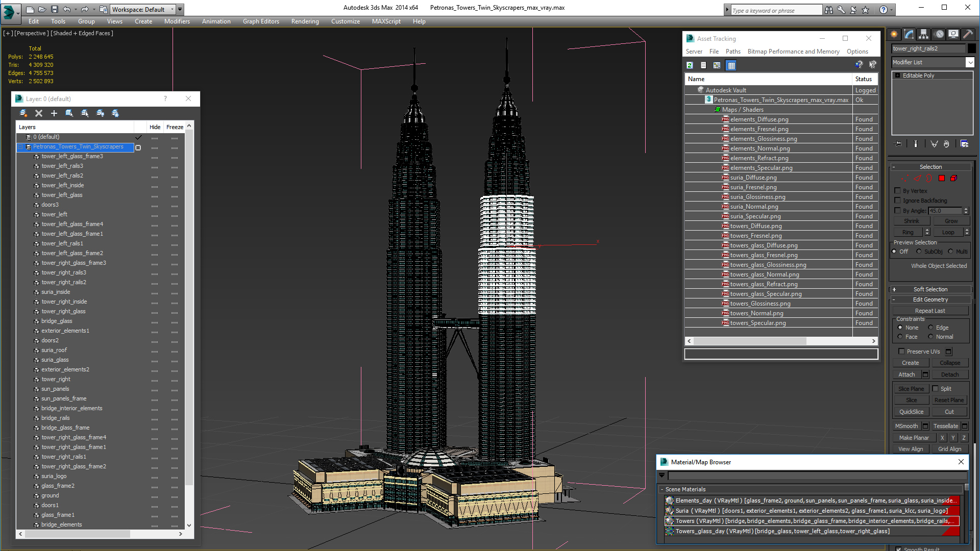
Task: Save the file with the floppy icon
Action: coord(55,9)
